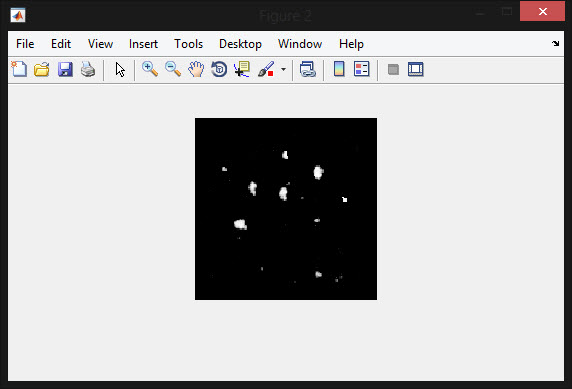Select the Edit Plot arrow tool

tap(120, 69)
